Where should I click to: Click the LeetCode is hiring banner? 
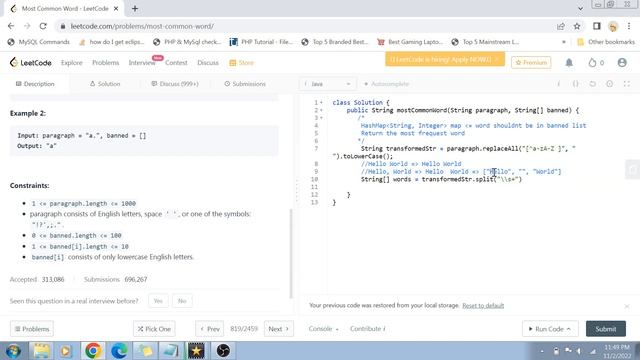pos(445,59)
